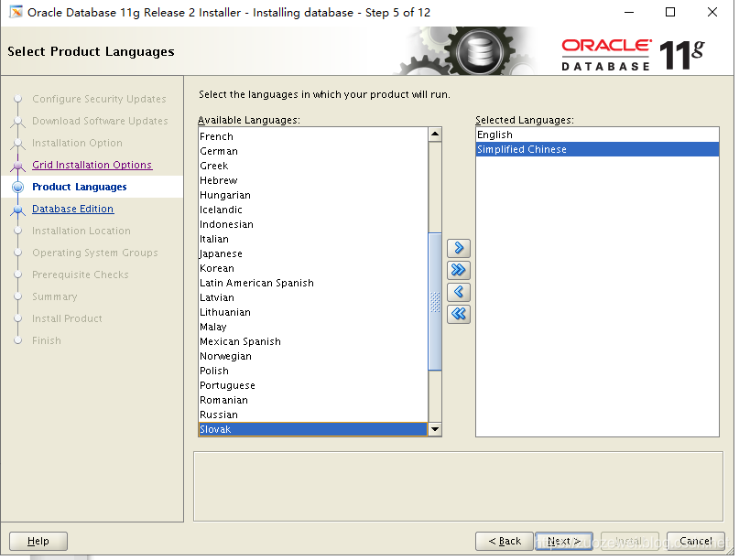Add selected language with single right arrow
The image size is (739, 560).
458,248
